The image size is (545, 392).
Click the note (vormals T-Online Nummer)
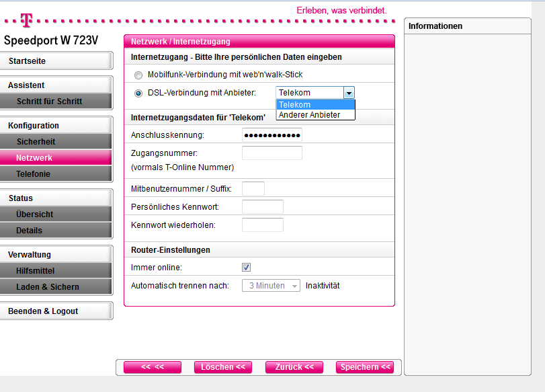[x=183, y=167]
